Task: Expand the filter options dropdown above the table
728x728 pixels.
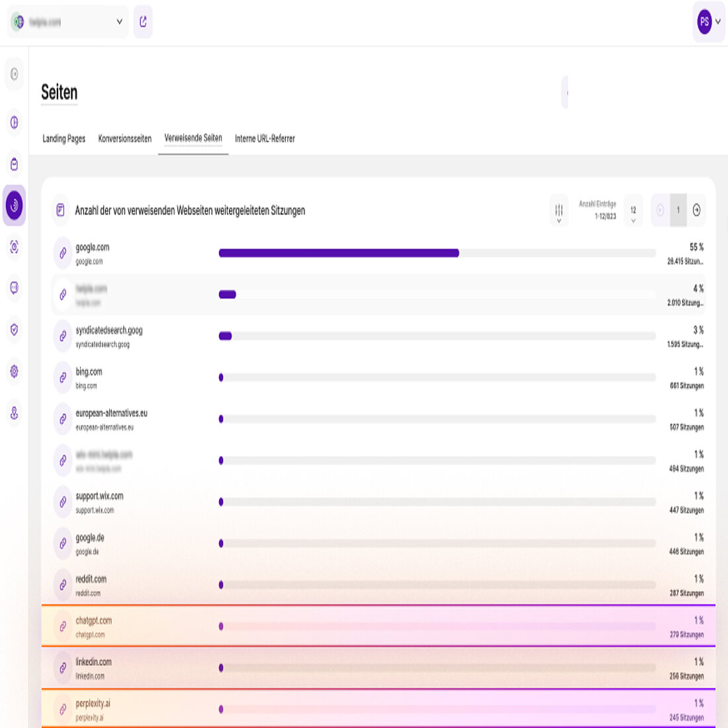Action: [559, 210]
